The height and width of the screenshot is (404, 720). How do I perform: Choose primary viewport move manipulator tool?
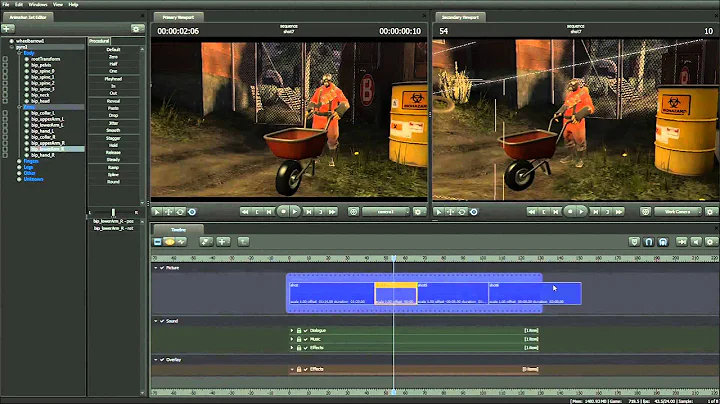pyautogui.click(x=169, y=212)
